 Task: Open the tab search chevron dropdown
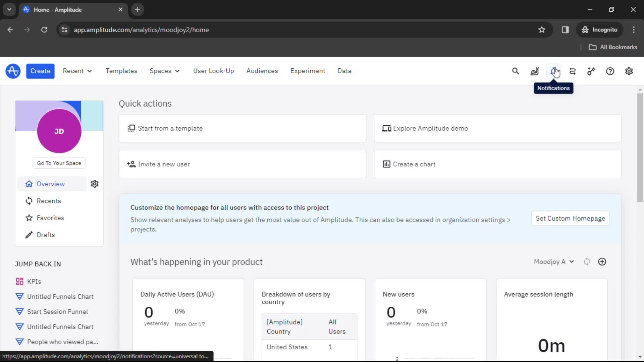click(9, 10)
